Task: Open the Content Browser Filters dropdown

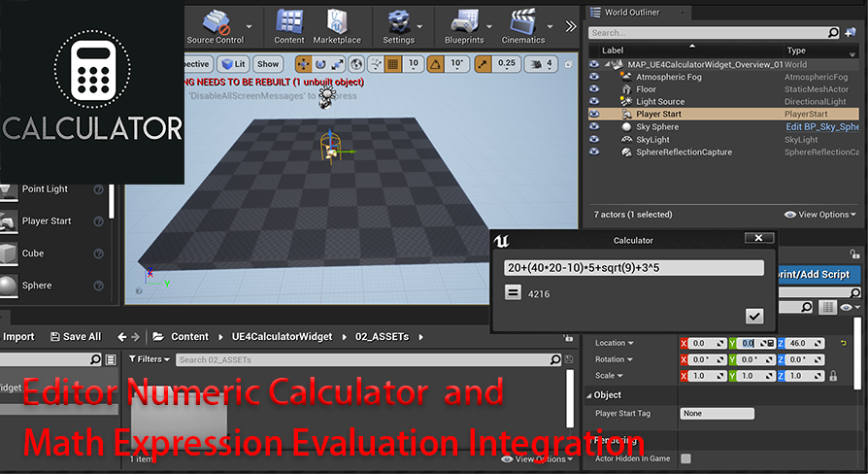Action: click(150, 359)
